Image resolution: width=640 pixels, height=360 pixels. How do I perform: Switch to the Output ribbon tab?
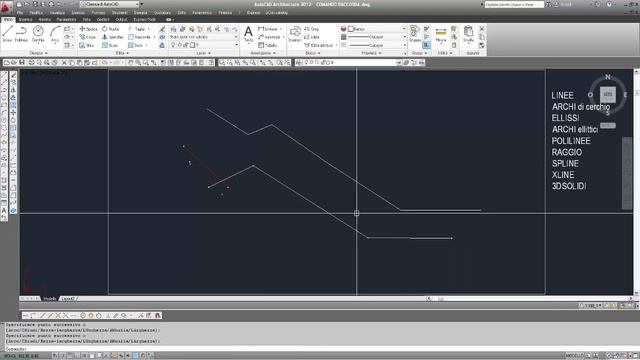tap(121, 19)
